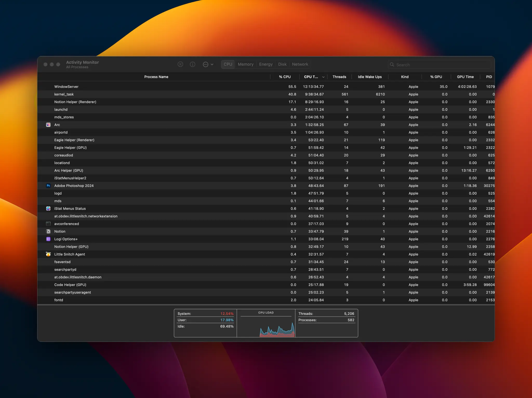The width and height of the screenshot is (532, 398).
Task: Click the avconferenced process icon
Action: [48, 224]
